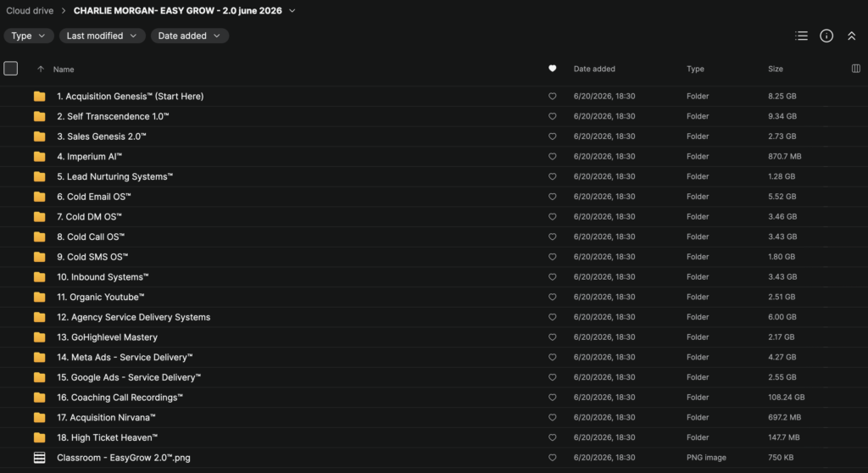Expand current folder breadcrumb chevron
Viewport: 868px width, 473px height.
292,11
